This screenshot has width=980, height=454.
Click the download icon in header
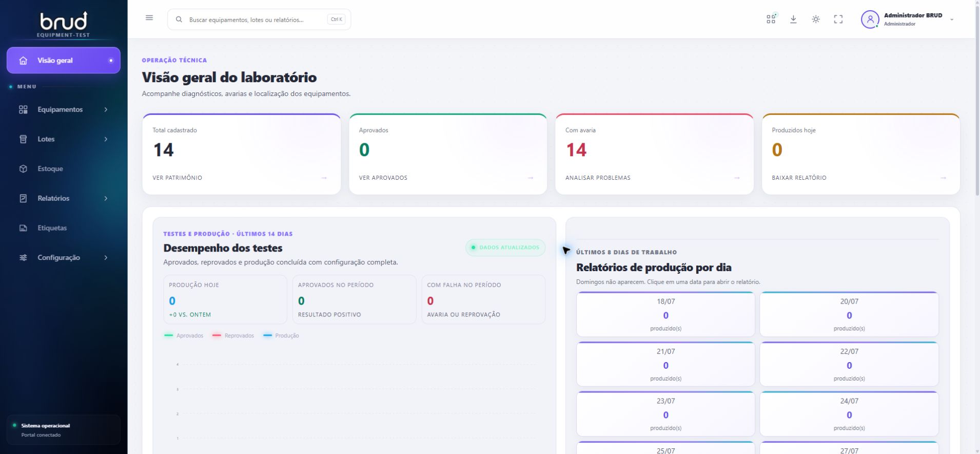[x=793, y=19]
